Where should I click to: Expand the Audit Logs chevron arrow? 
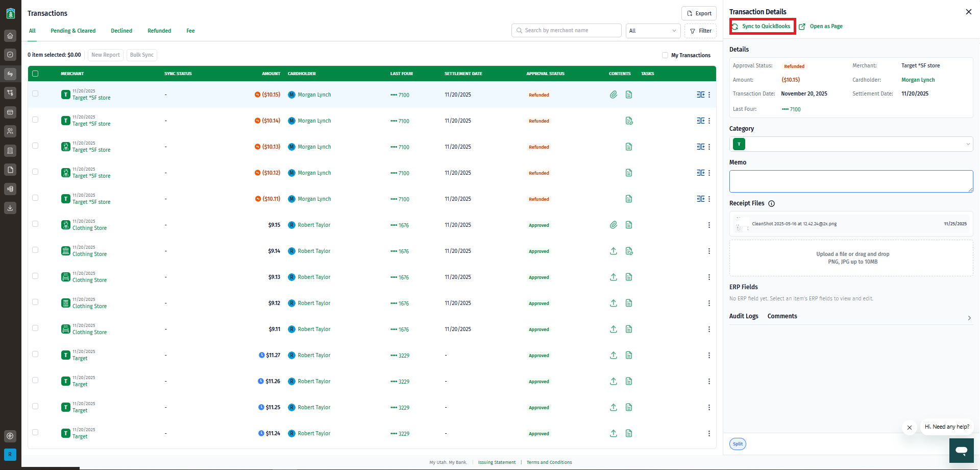click(969, 318)
